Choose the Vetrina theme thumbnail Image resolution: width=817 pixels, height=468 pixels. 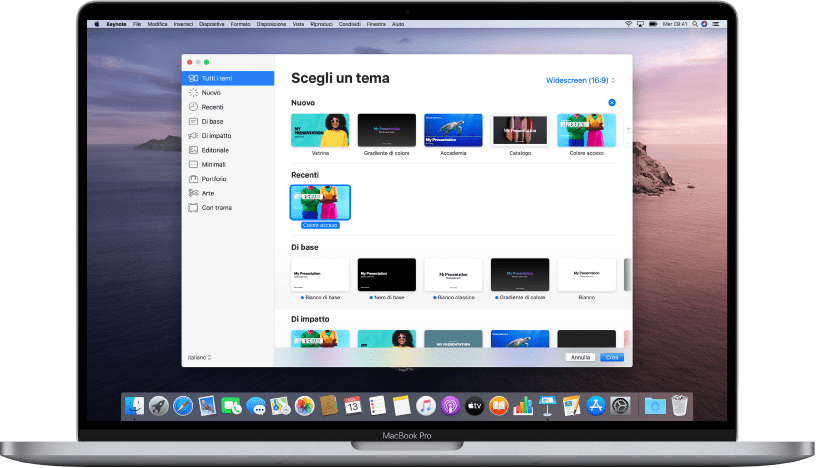(x=320, y=130)
